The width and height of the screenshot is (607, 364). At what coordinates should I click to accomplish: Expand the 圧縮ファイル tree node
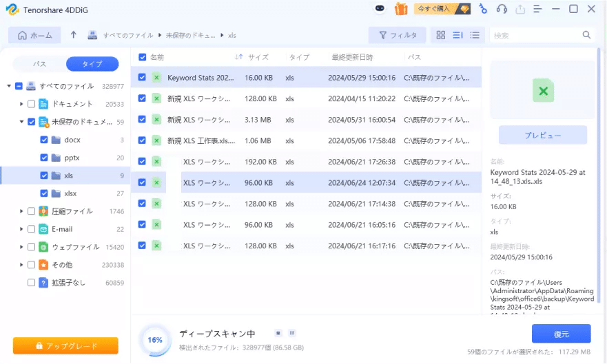[x=21, y=211]
